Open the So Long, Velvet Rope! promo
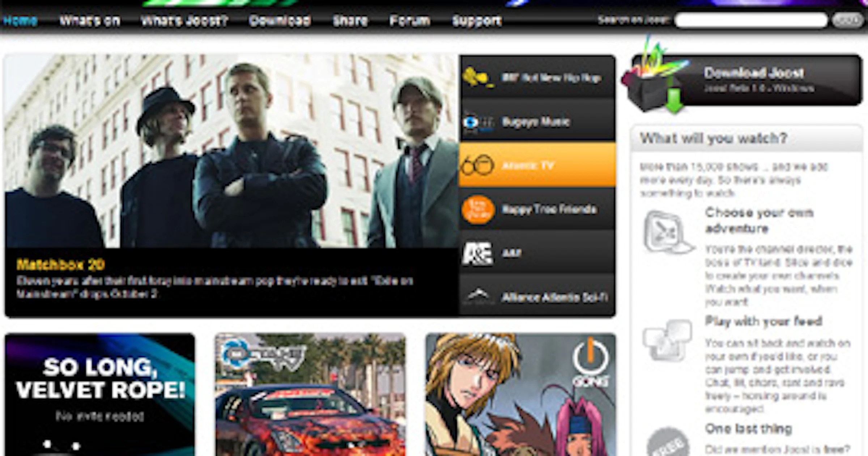Viewport: 868px width, 456px height. pos(100,394)
